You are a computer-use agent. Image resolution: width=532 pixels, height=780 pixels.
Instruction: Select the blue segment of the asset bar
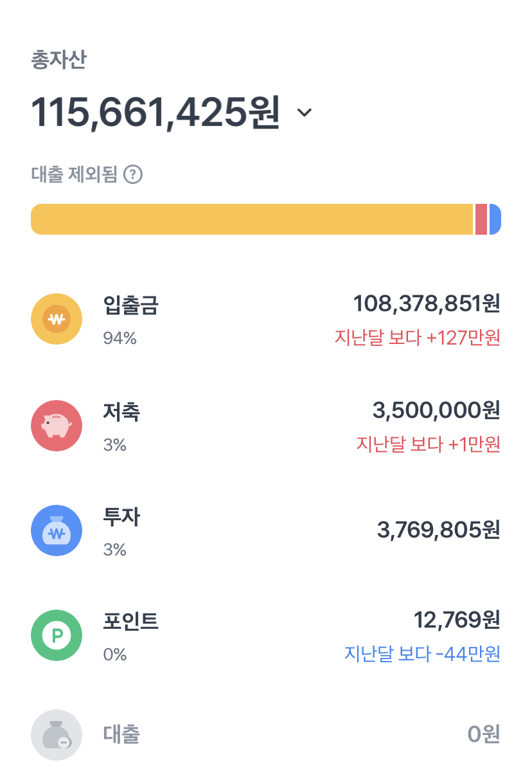[x=495, y=219]
